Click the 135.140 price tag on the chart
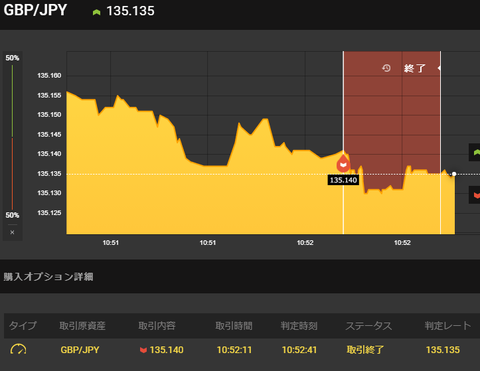 [343, 180]
